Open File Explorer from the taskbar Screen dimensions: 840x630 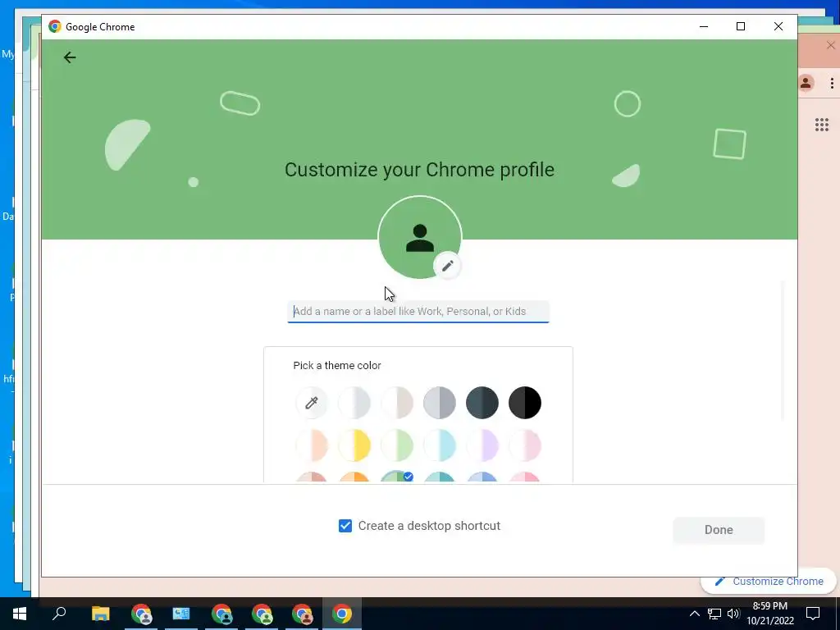pos(100,614)
